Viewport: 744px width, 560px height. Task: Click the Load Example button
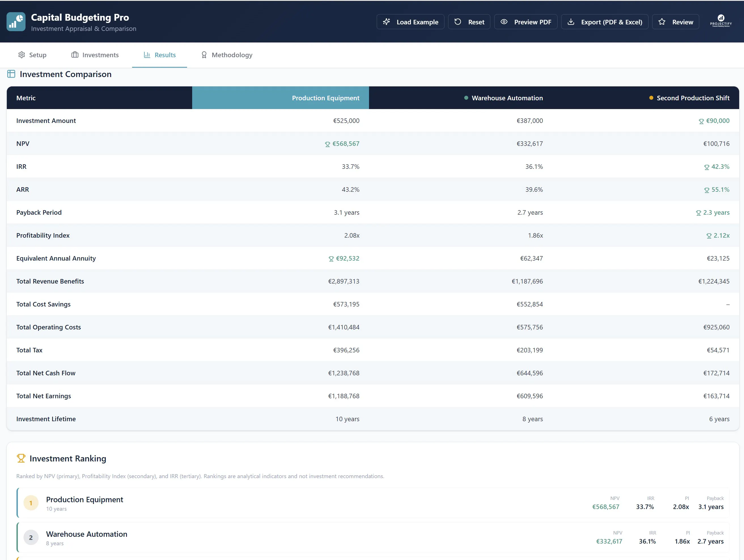(x=410, y=22)
